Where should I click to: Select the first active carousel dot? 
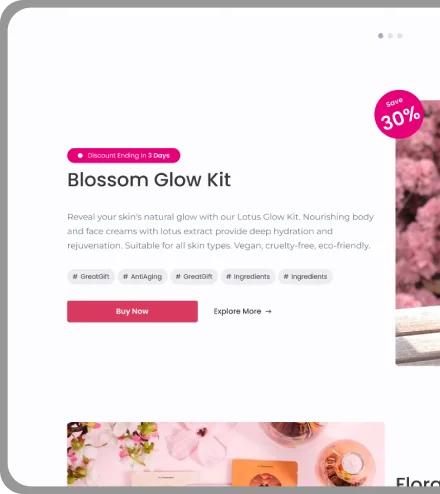(381, 36)
